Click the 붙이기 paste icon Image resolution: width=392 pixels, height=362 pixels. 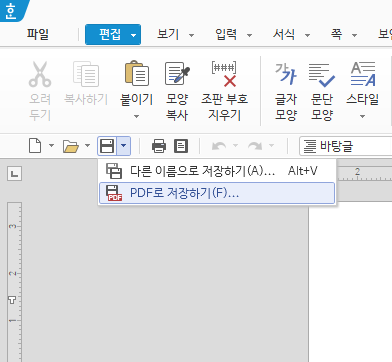pyautogui.click(x=137, y=73)
